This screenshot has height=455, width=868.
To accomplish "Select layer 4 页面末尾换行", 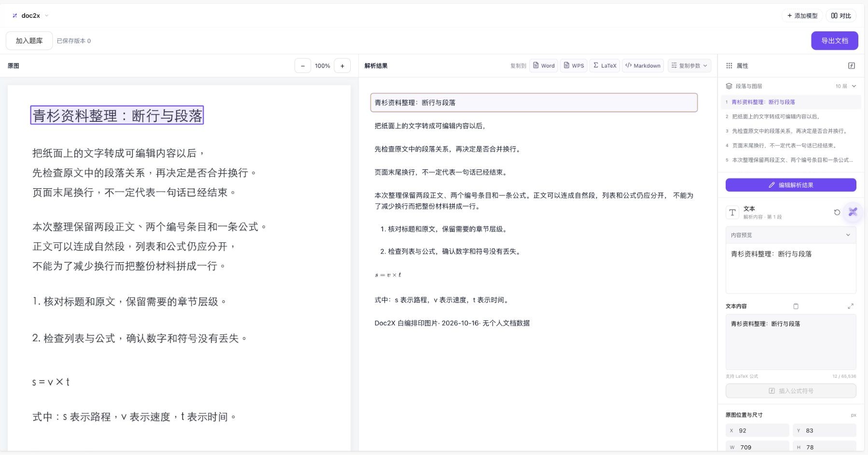I will [x=791, y=145].
